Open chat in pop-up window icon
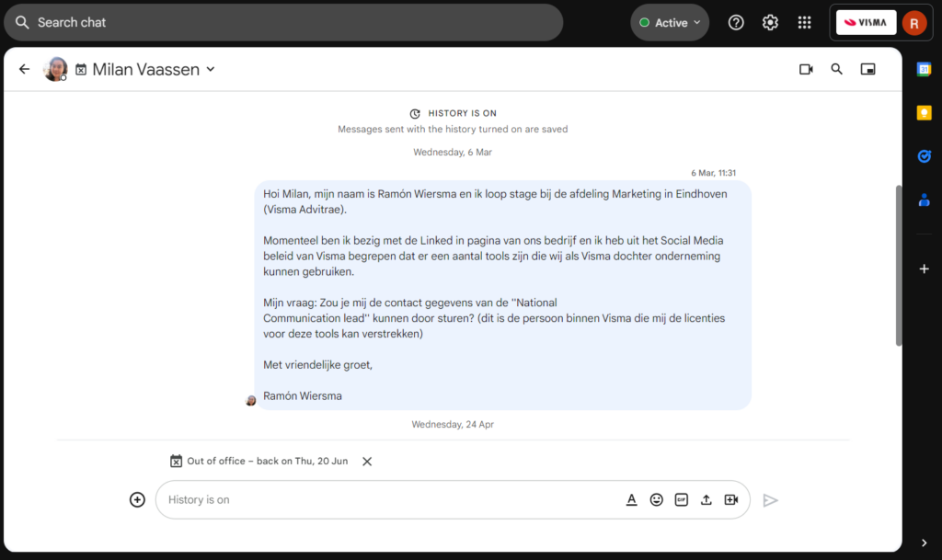 [867, 70]
